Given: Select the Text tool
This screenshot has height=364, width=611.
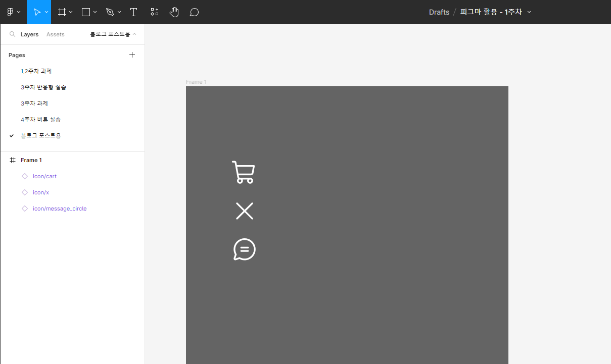Looking at the screenshot, I should [x=133, y=12].
